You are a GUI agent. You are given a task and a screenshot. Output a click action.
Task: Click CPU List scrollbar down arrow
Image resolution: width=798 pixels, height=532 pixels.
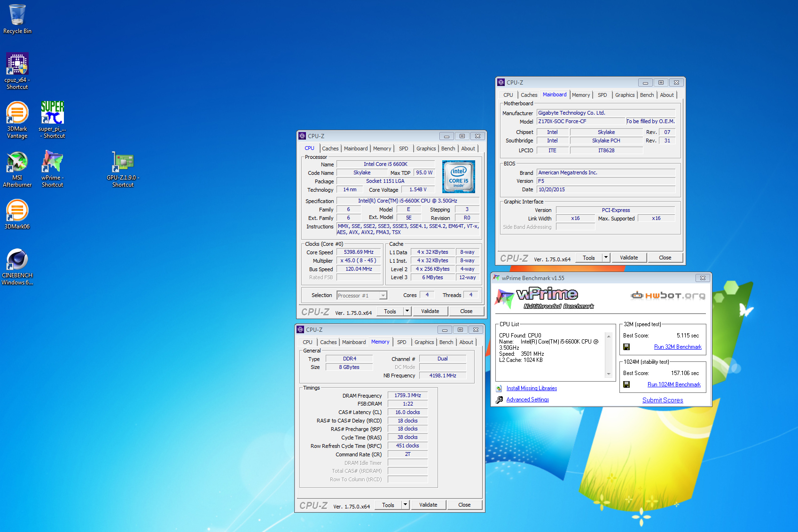point(609,374)
